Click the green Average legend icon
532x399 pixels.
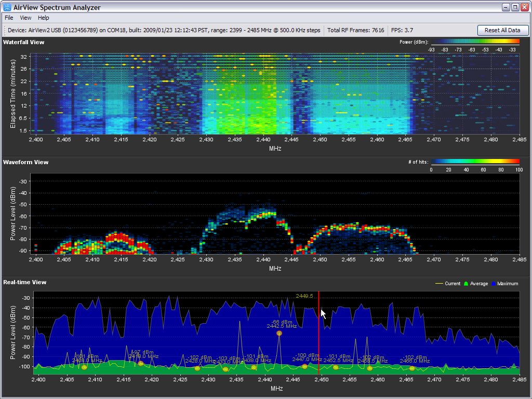point(466,284)
